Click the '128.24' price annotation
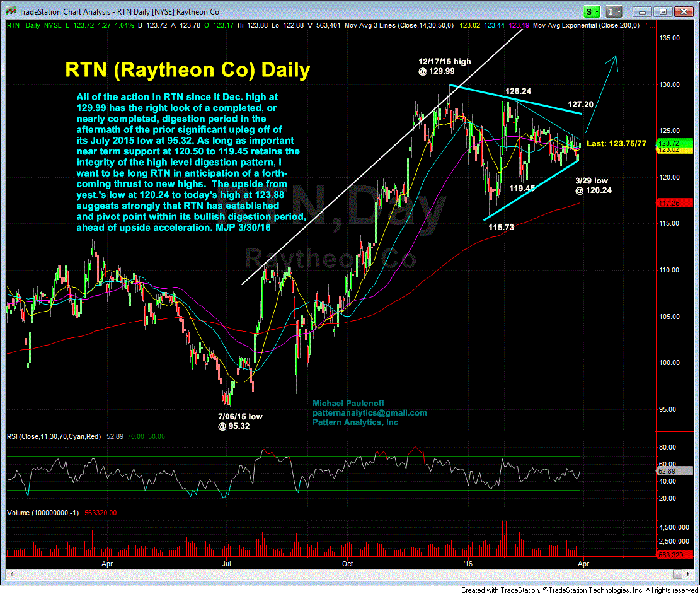This screenshot has width=700, height=594. (x=518, y=91)
